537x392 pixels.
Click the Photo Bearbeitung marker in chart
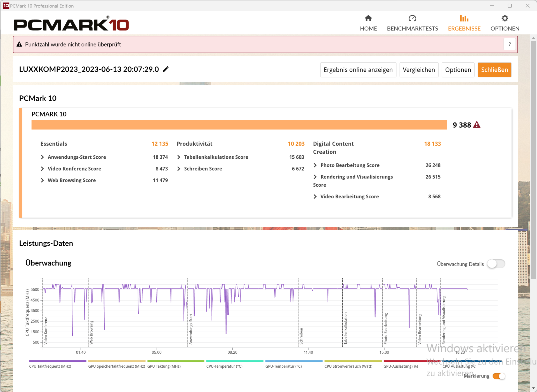click(386, 329)
